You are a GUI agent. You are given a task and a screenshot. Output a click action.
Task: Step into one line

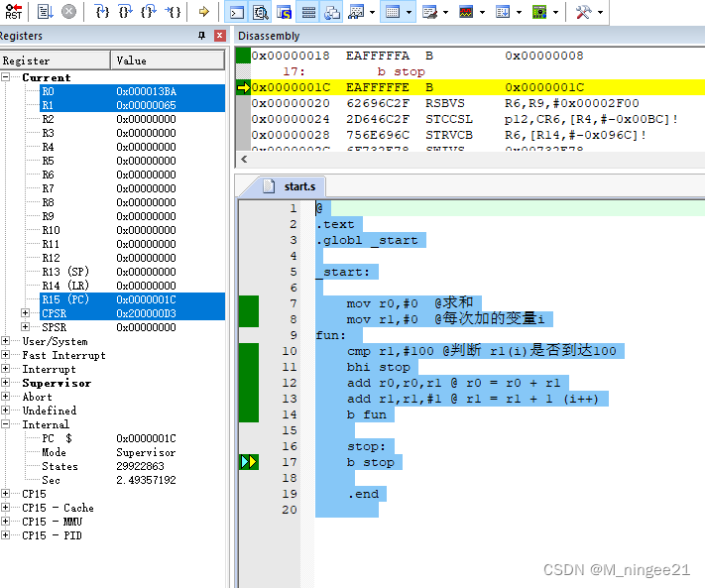[x=102, y=12]
